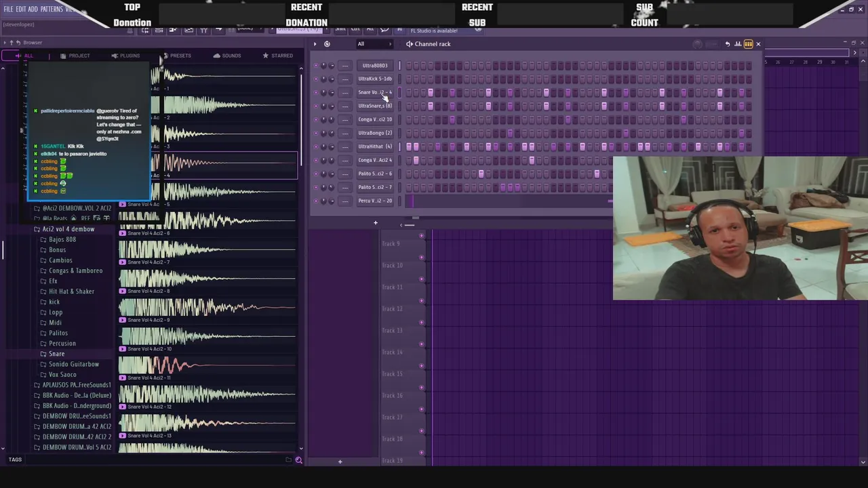Image resolution: width=868 pixels, height=488 pixels.
Task: Click play icon of Snare Vol 4 Aci2 - 11
Action: [x=123, y=378]
